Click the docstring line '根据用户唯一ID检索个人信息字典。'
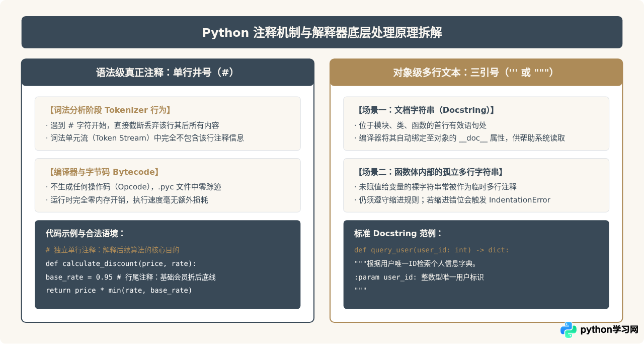 (415, 263)
